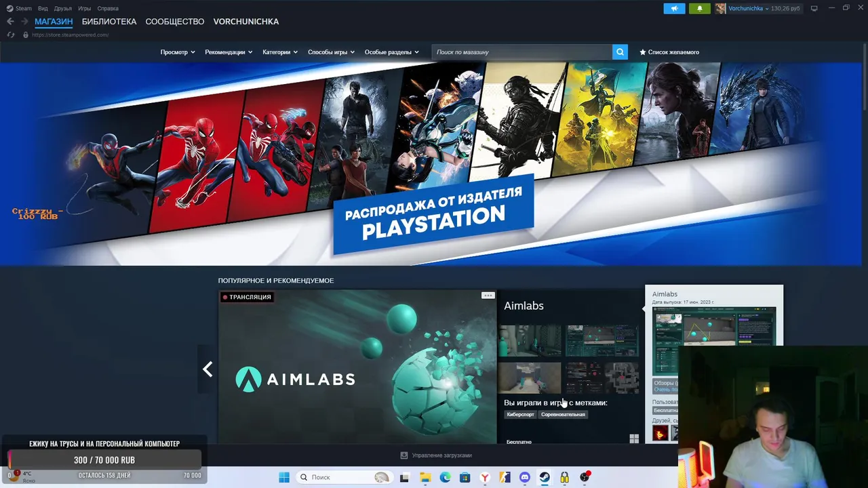The width and height of the screenshot is (868, 488).
Task: Open the green notifications bell
Action: pos(700,8)
